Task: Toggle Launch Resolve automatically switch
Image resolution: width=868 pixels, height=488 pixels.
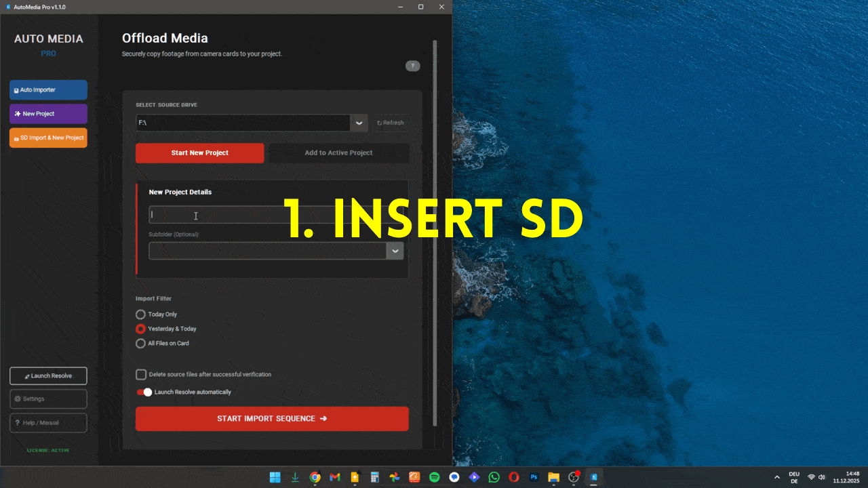Action: [x=144, y=392]
